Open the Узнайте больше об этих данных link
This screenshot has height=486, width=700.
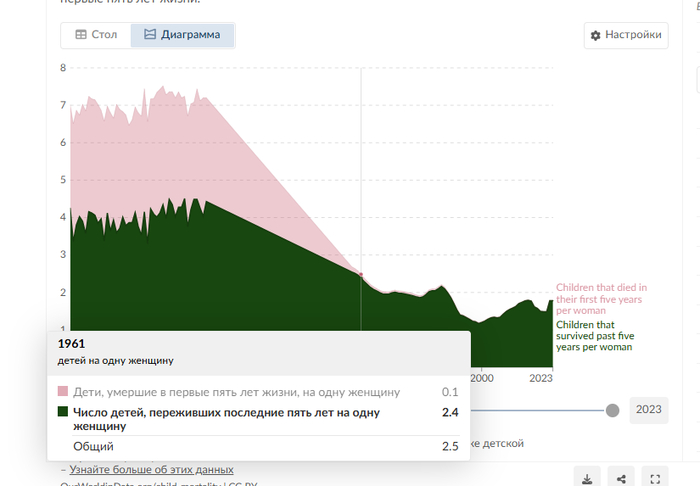click(151, 469)
